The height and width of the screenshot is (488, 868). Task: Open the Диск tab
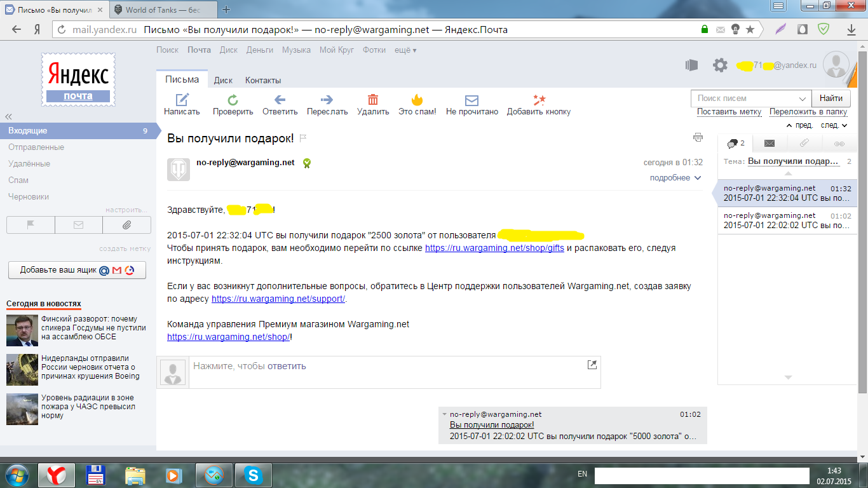[x=223, y=80]
